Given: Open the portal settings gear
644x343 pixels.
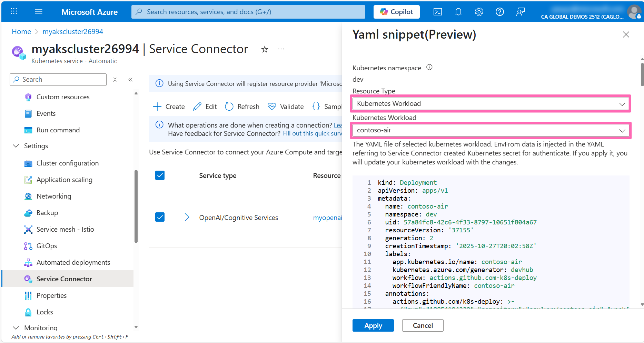Looking at the screenshot, I should pyautogui.click(x=479, y=11).
